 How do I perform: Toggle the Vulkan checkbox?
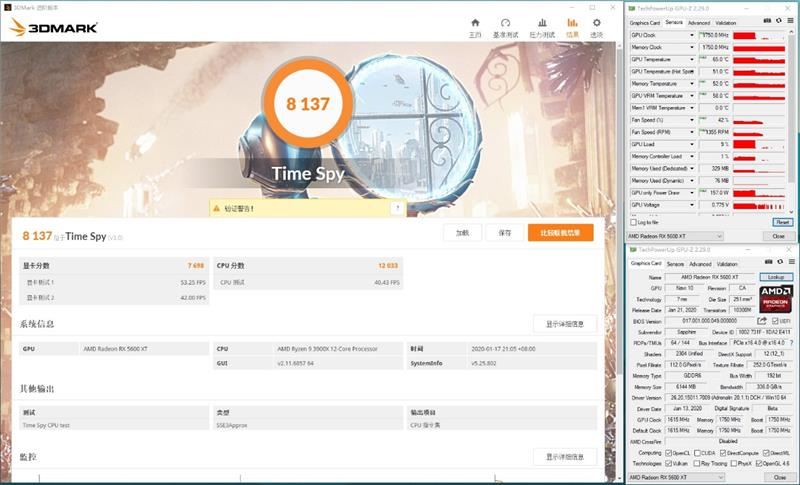click(x=668, y=463)
